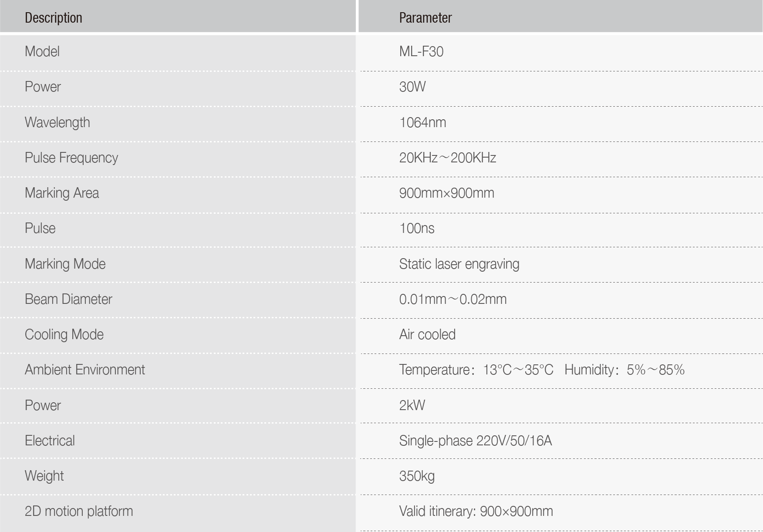Viewport: 763px width, 532px height.
Task: Click the Marking Area label
Action: (x=62, y=193)
